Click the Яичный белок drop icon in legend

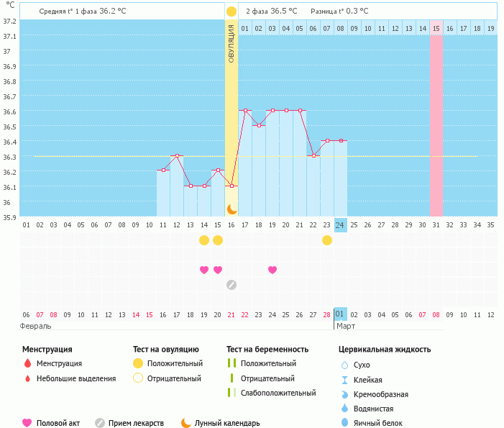pos(344,423)
